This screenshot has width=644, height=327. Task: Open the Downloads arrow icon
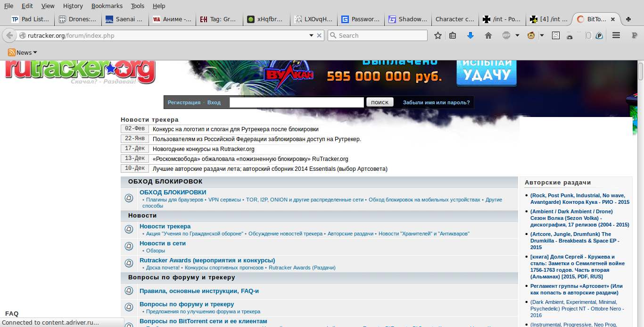click(470, 35)
